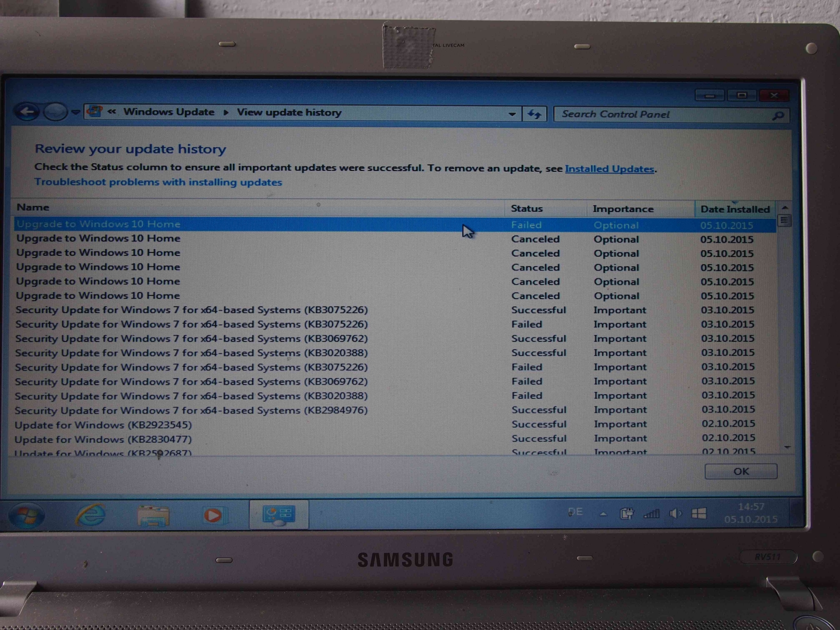840x630 pixels.
Task: Click the Start orb button
Action: coord(27,515)
